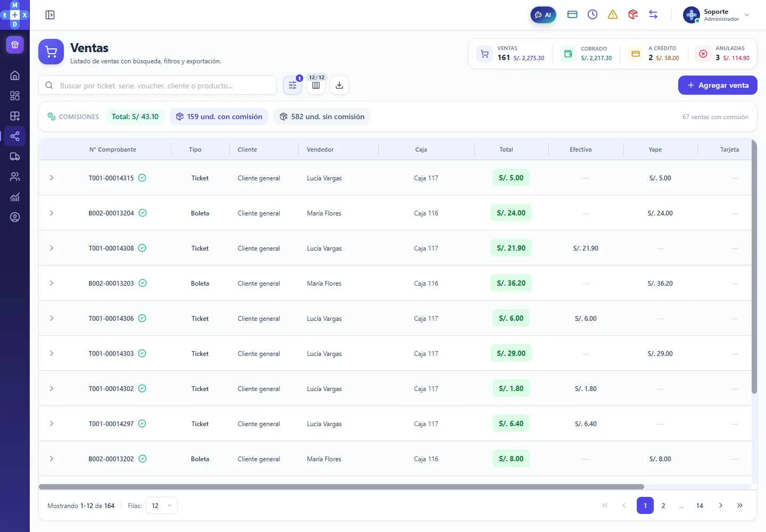Go to page 2
Viewport: 766px width, 532px height.
(663, 505)
